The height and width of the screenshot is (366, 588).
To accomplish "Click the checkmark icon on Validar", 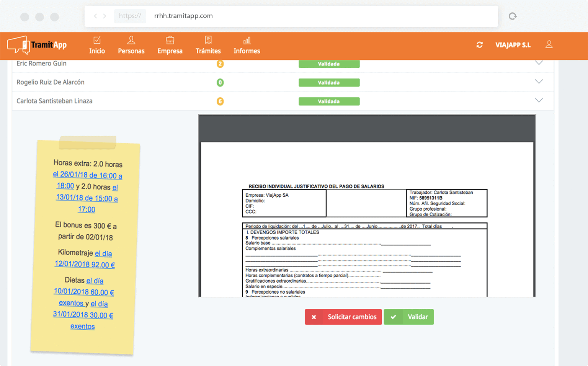I will [393, 317].
